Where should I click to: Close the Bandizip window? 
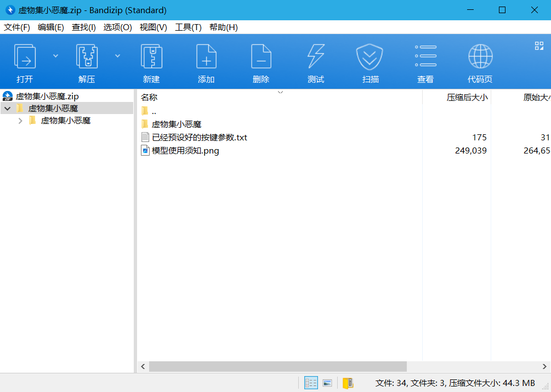point(535,10)
